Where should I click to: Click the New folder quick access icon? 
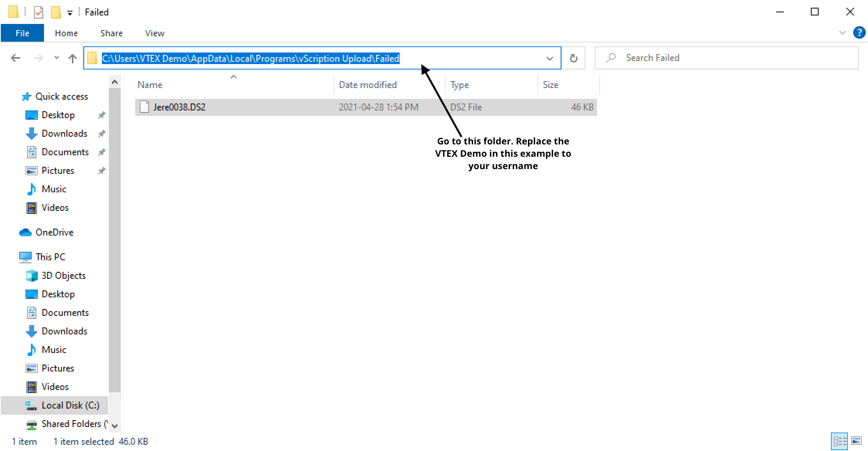(56, 12)
